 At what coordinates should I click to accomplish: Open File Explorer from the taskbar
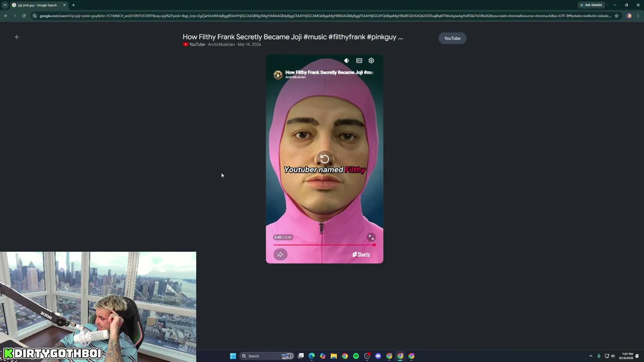click(x=334, y=356)
